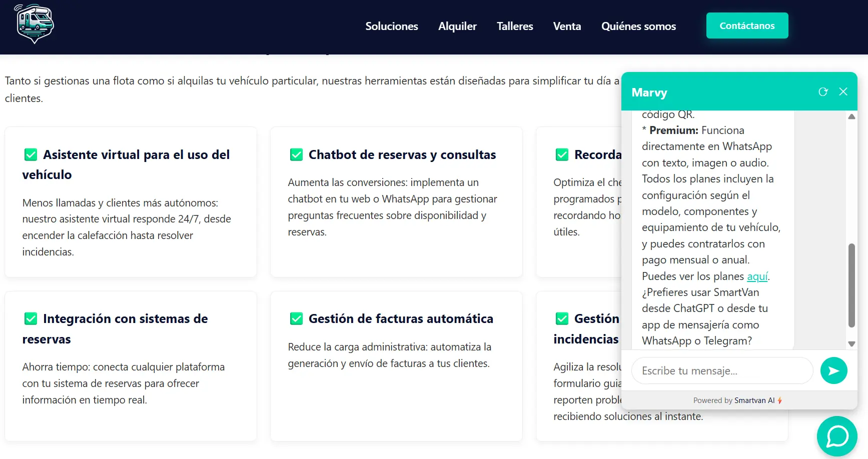
Task: Click the Contáctanos button
Action: [747, 25]
